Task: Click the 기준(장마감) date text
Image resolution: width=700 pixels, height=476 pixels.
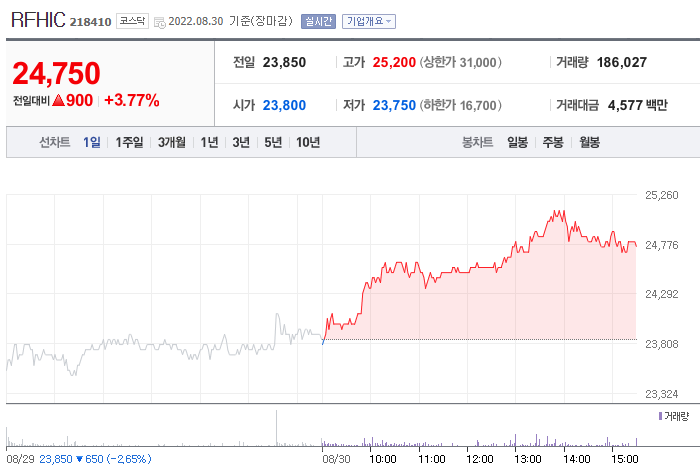Action: click(x=261, y=21)
